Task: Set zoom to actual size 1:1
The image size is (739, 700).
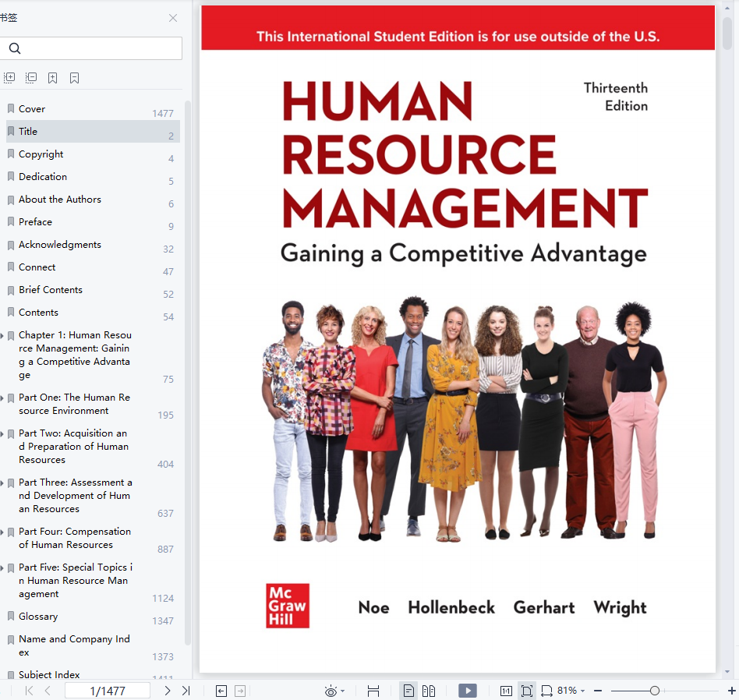Action: coord(506,691)
